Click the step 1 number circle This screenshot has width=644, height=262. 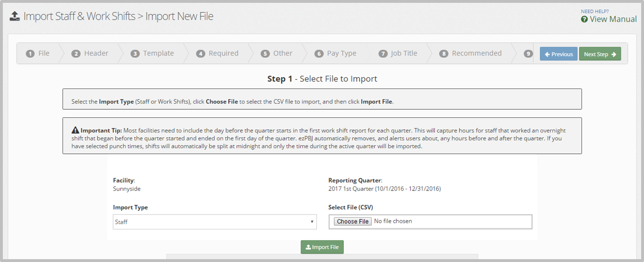point(30,54)
